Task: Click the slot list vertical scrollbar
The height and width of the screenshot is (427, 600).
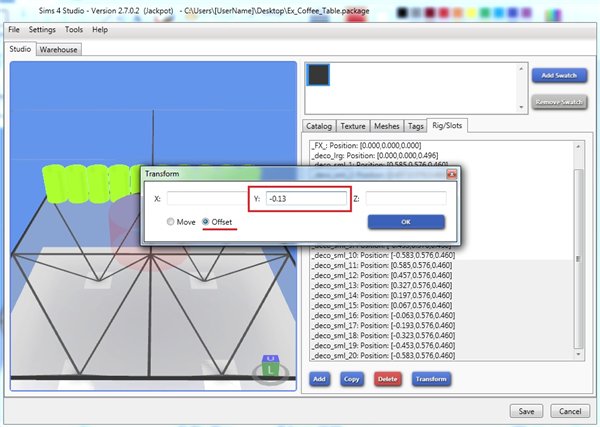Action: (x=578, y=260)
